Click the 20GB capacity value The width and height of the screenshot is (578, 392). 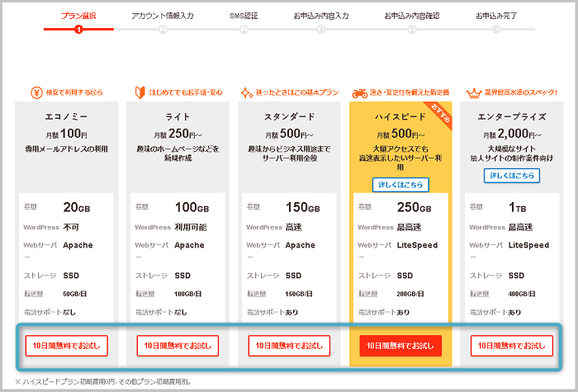(77, 207)
